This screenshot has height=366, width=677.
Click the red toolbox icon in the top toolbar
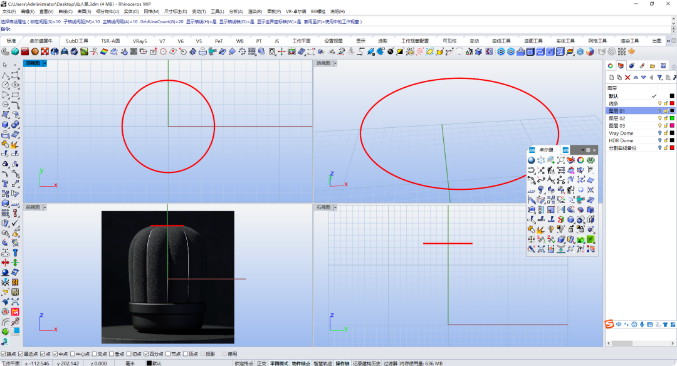click(25, 52)
